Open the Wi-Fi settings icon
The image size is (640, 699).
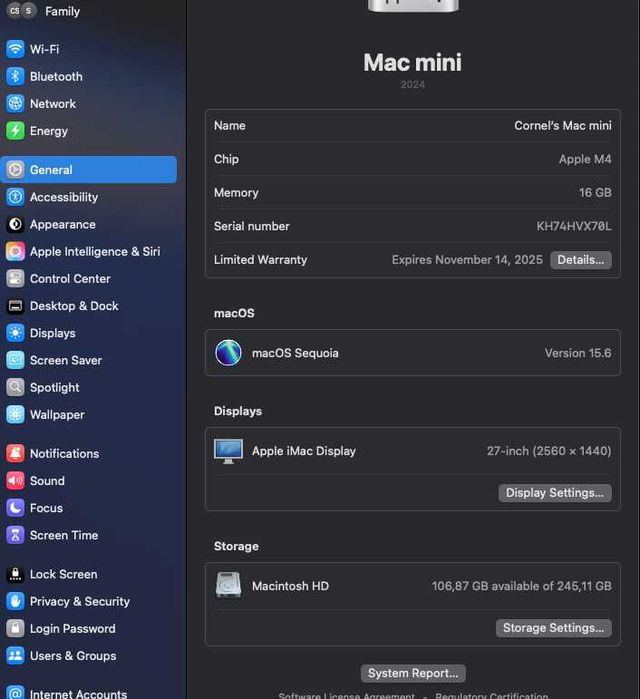[15, 49]
